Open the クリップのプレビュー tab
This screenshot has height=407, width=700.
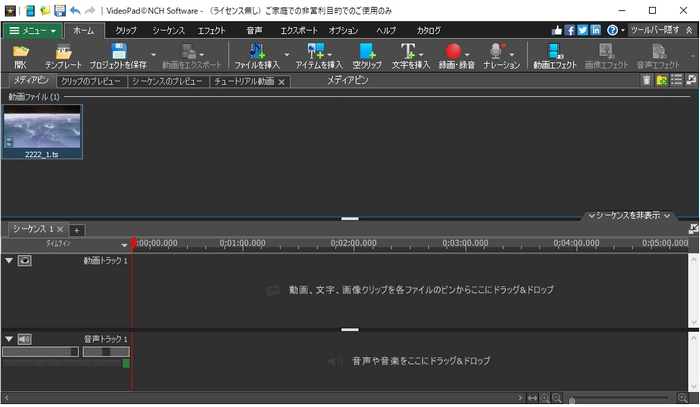point(90,81)
